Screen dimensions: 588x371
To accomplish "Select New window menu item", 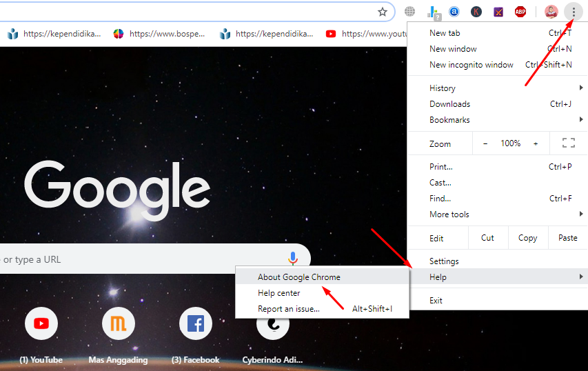I will (498, 49).
